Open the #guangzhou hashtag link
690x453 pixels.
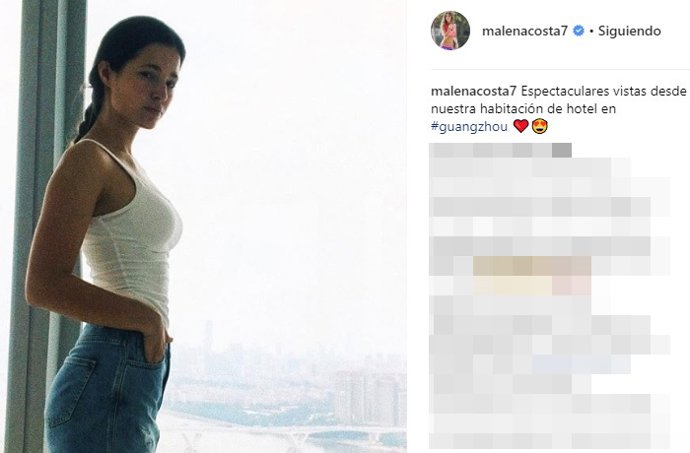(x=469, y=127)
